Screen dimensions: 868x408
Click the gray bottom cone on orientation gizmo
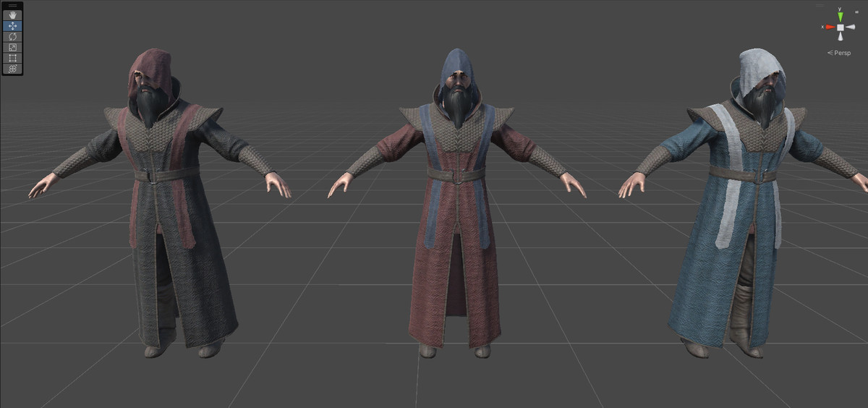841,36
